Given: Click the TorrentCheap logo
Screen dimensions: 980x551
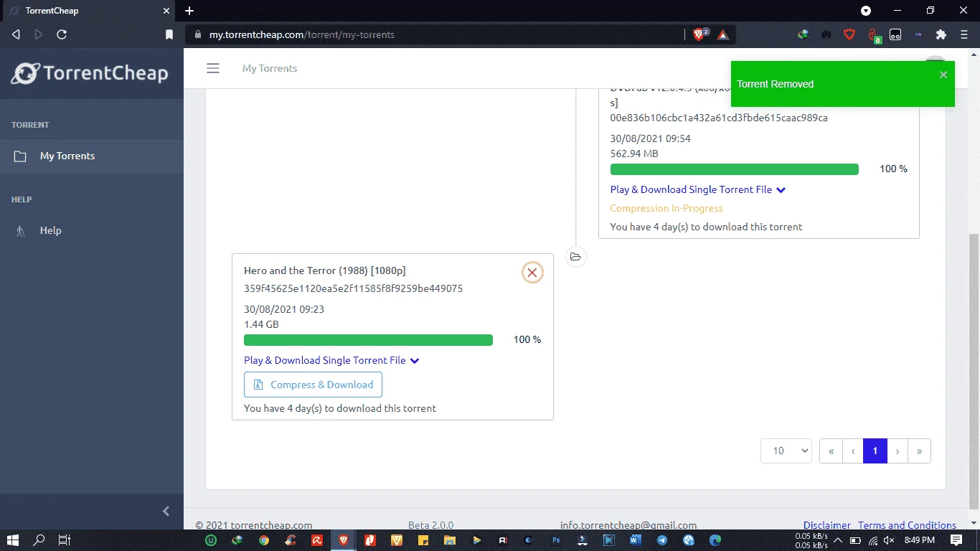Looking at the screenshot, I should (x=90, y=73).
